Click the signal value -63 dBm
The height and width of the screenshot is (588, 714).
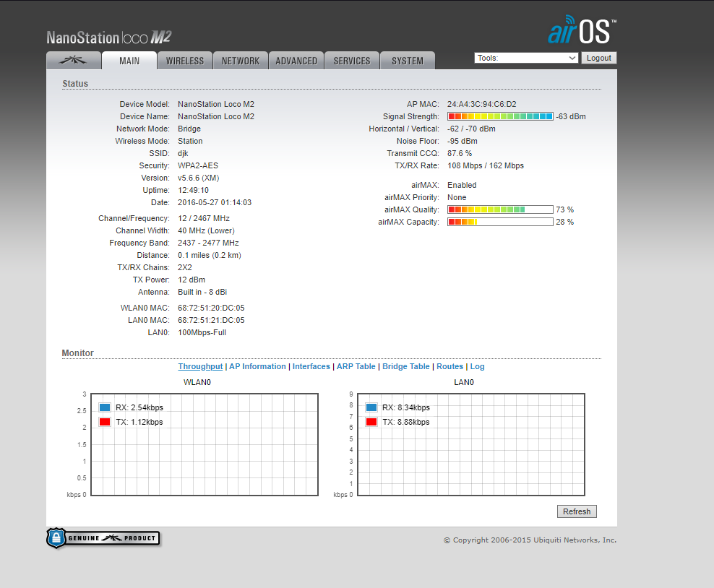point(571,116)
